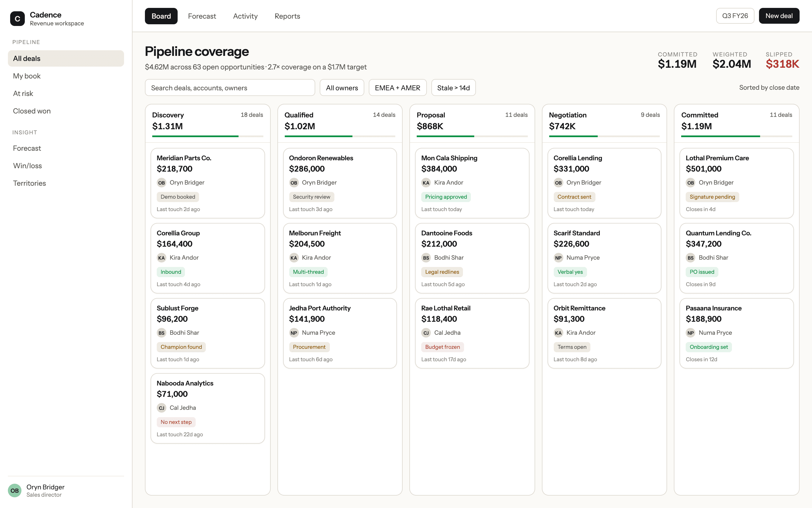
Task: Focus the Search deals, accounts, owners field
Action: point(230,88)
